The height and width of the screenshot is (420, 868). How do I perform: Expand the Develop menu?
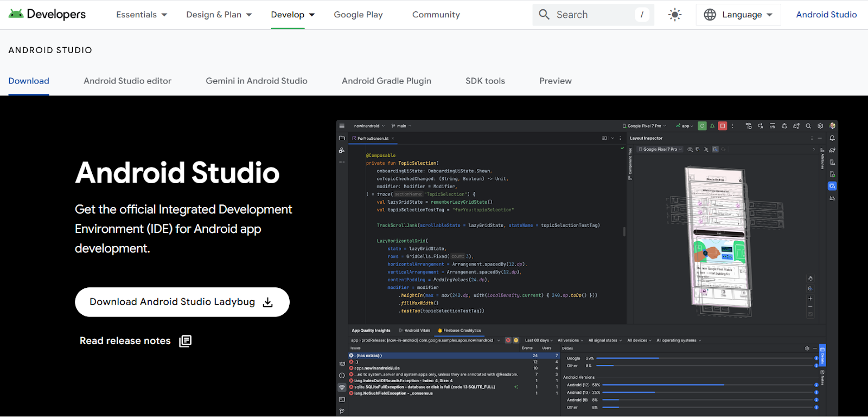click(x=293, y=15)
